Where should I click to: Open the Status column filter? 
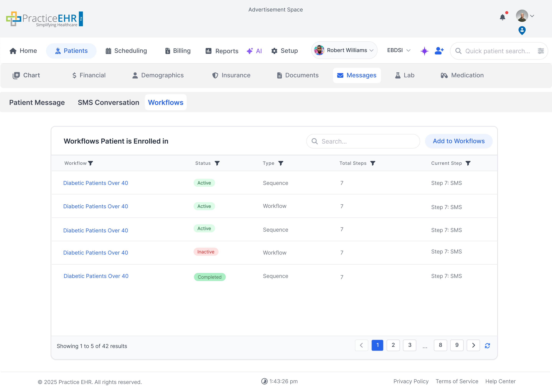pos(217,163)
